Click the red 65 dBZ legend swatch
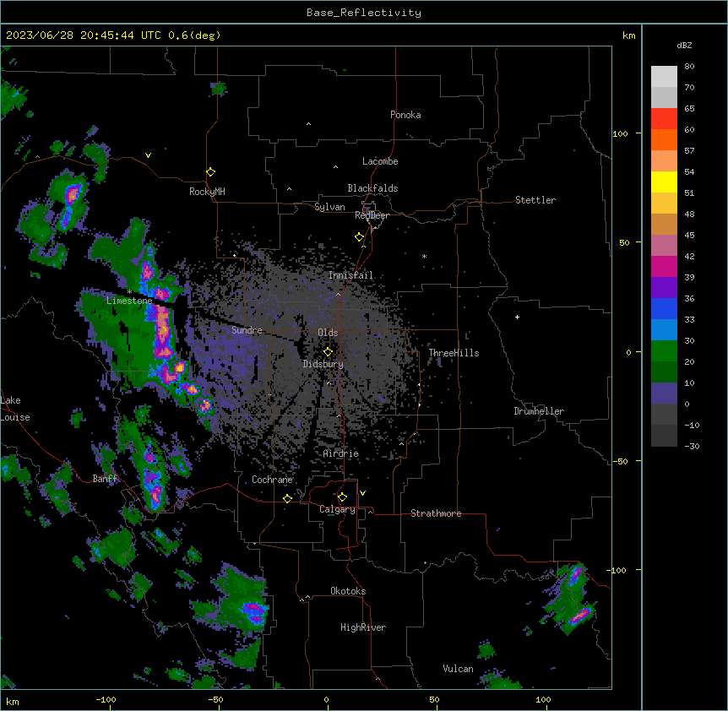This screenshot has height=711, width=728. point(664,119)
